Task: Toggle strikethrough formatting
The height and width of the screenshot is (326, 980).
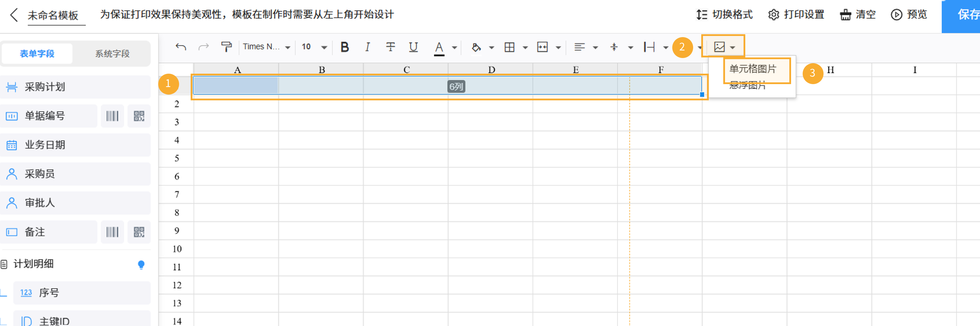Action: tap(390, 47)
